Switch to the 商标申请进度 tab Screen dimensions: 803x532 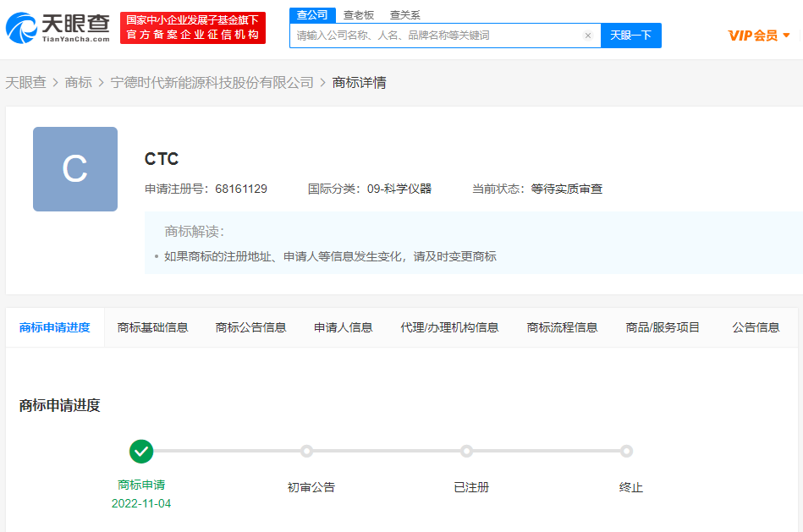[55, 327]
